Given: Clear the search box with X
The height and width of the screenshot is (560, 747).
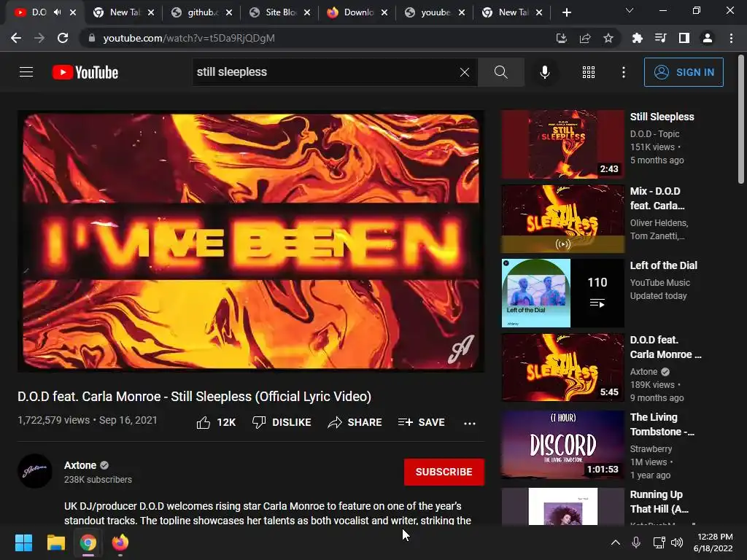Looking at the screenshot, I should [x=465, y=72].
